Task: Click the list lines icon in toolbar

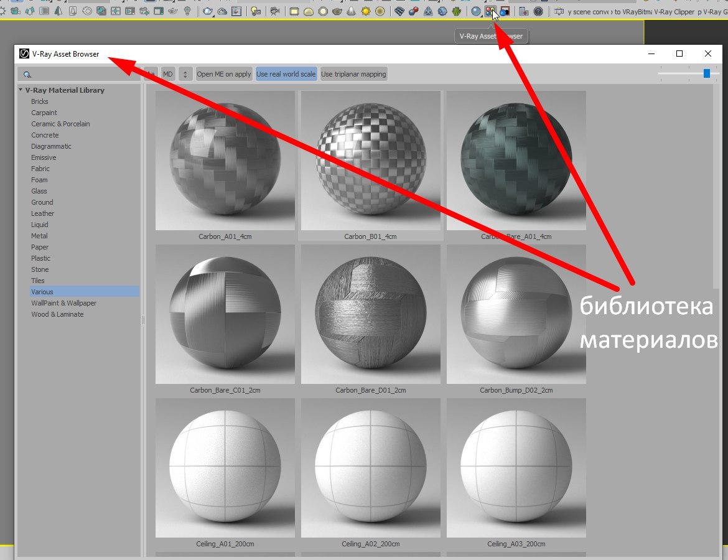Action: tap(44, 11)
